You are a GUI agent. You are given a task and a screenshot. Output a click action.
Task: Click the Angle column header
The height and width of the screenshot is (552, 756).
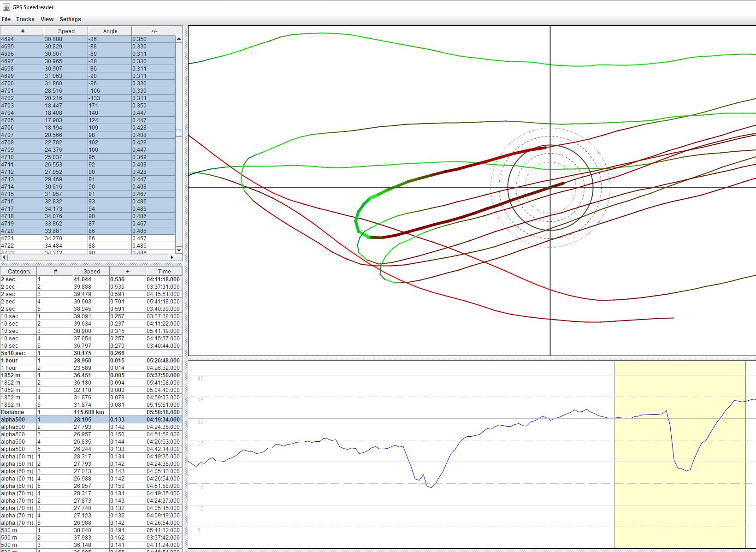click(110, 31)
